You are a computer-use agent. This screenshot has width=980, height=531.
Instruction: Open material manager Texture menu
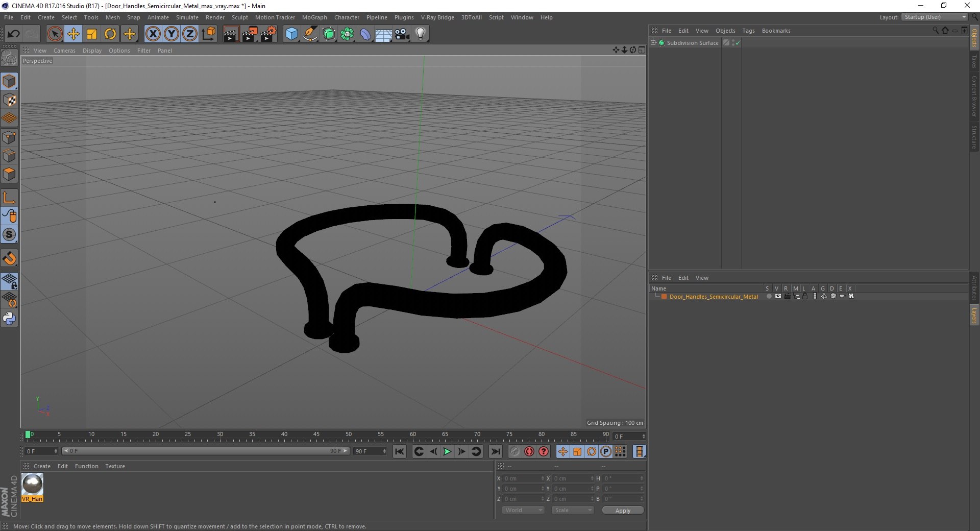(x=115, y=466)
